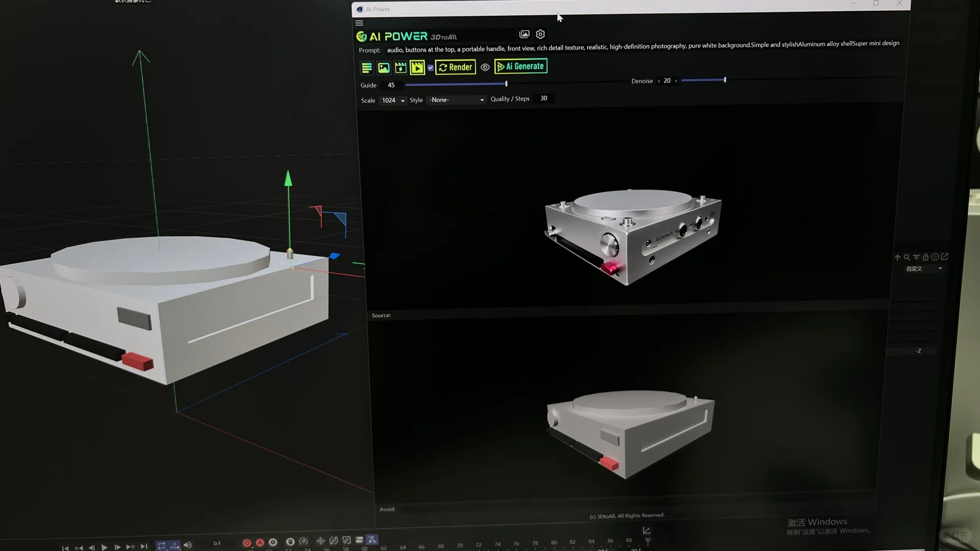Click the eye preview icon next to Render
Viewport: 980px width, 551px height.
[485, 67]
